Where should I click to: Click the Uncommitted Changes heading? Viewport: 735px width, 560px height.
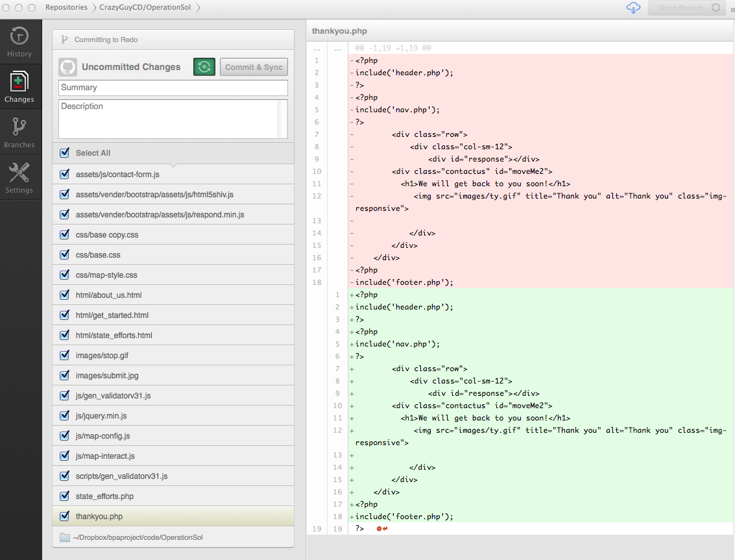[131, 67]
